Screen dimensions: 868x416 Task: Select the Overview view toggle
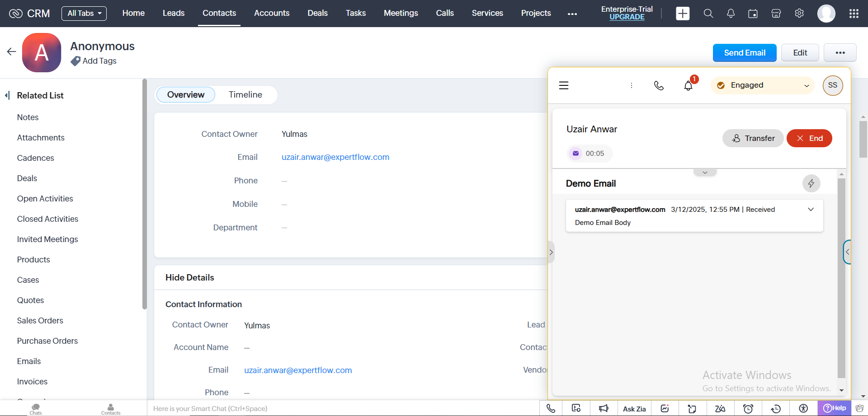[x=185, y=95]
